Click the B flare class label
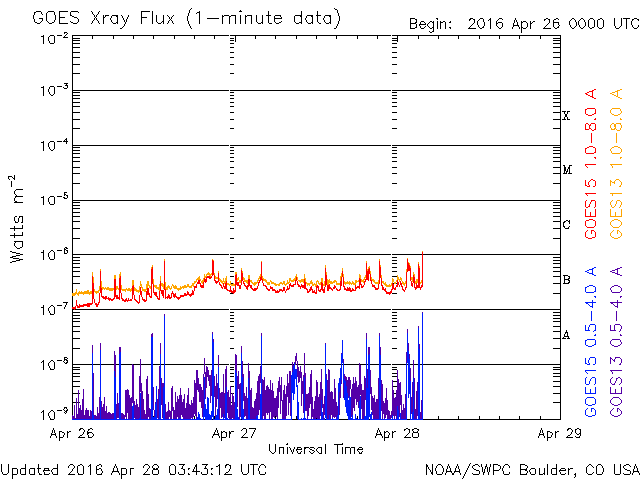 click(566, 280)
